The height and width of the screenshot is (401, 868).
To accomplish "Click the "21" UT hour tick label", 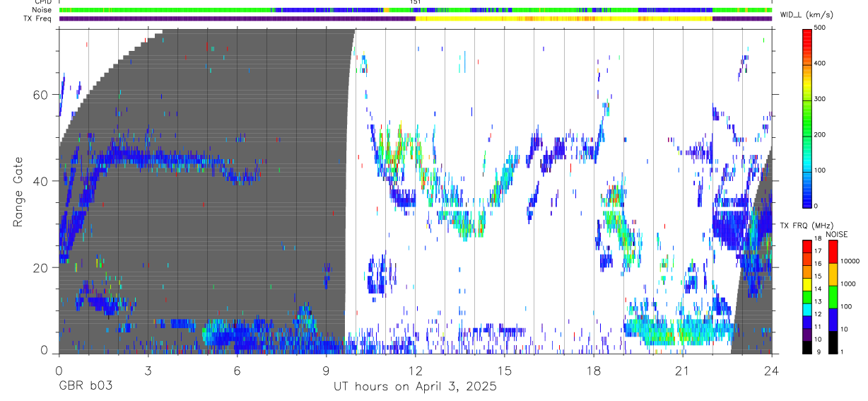I will point(683,370).
